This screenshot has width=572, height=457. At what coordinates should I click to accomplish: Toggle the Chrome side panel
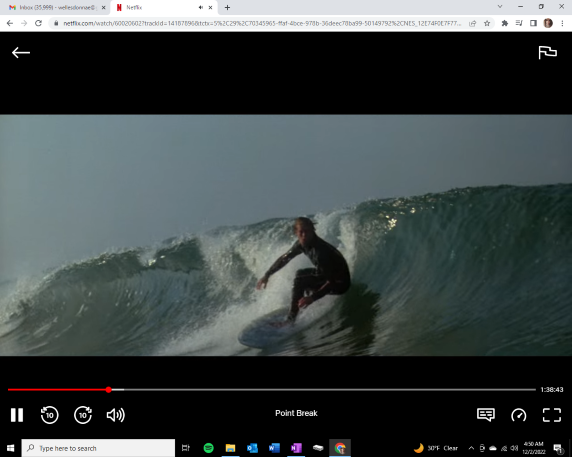point(533,23)
